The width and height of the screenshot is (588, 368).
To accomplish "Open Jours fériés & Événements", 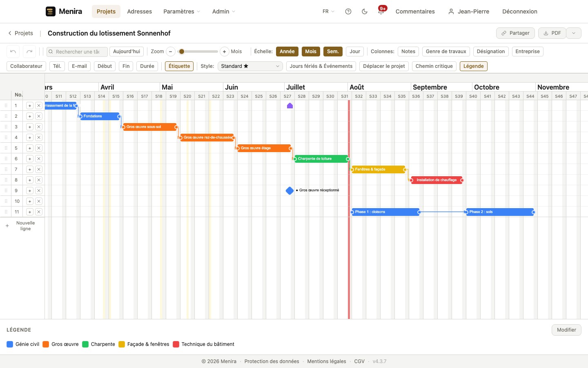I will tap(321, 66).
